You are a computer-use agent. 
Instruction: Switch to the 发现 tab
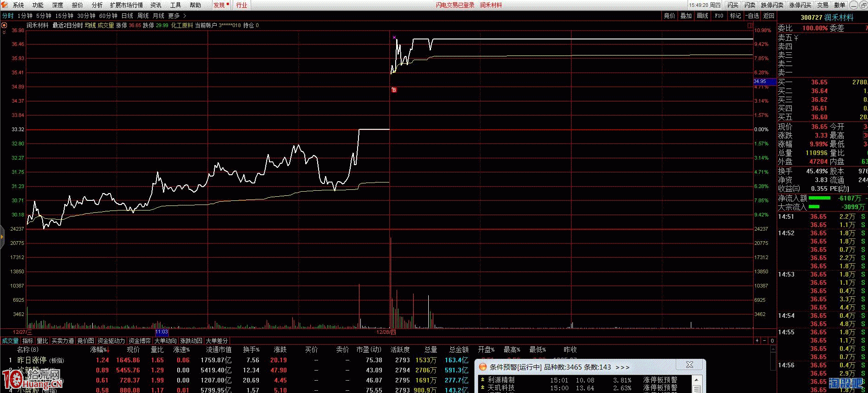[x=221, y=5]
